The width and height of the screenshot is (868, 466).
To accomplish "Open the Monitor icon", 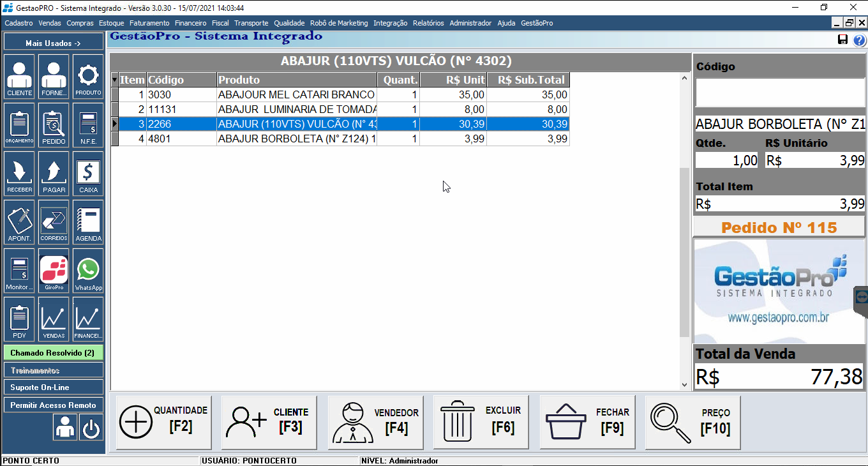I will [20, 271].
